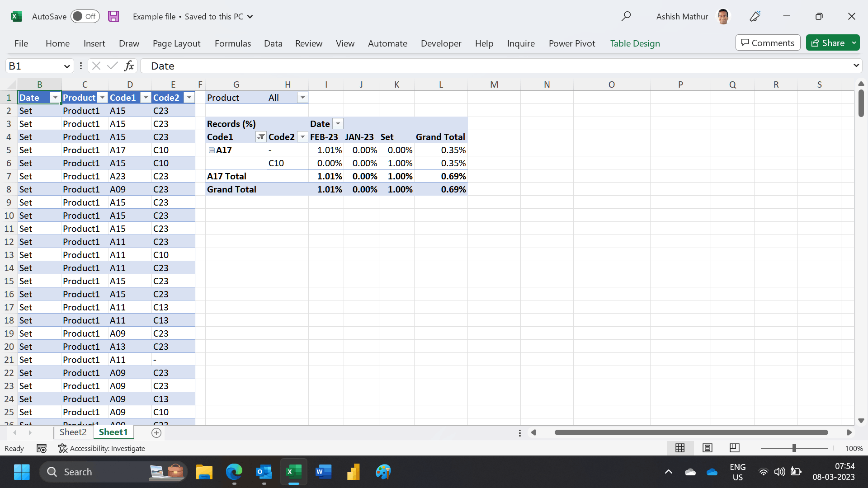Switch to Page Layout view icon

pyautogui.click(x=708, y=448)
